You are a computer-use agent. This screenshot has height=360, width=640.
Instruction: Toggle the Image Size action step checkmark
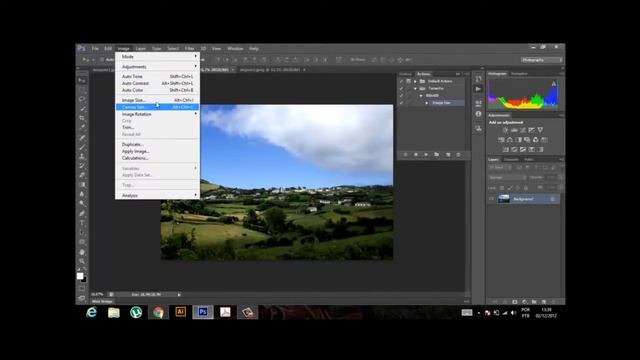pos(401,103)
